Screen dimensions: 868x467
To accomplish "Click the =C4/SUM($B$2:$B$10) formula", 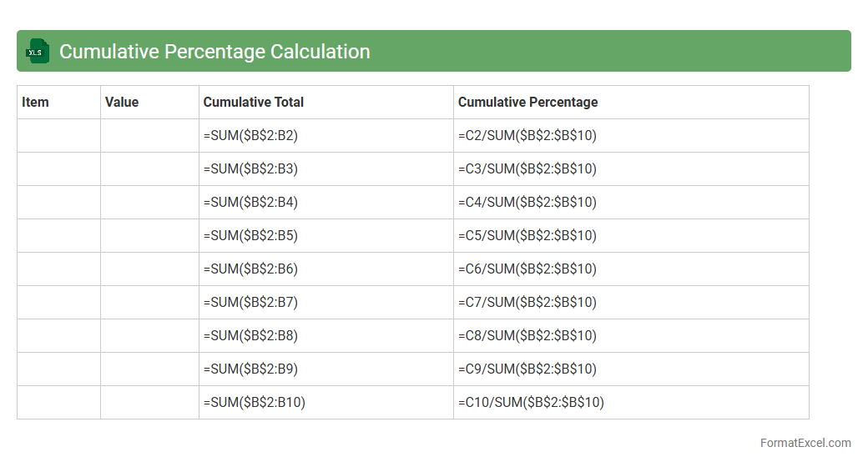I will click(x=527, y=203).
